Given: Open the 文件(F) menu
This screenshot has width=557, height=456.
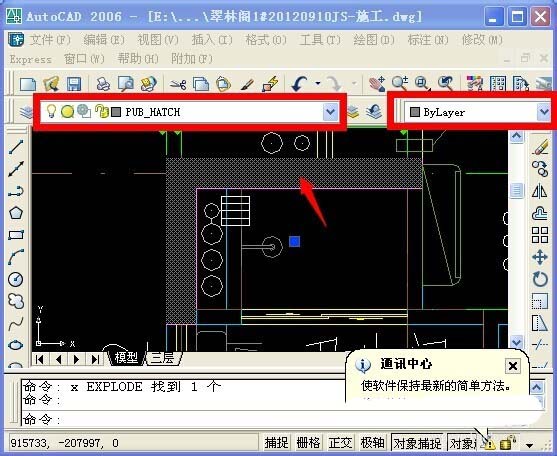Looking at the screenshot, I should pos(50,40).
